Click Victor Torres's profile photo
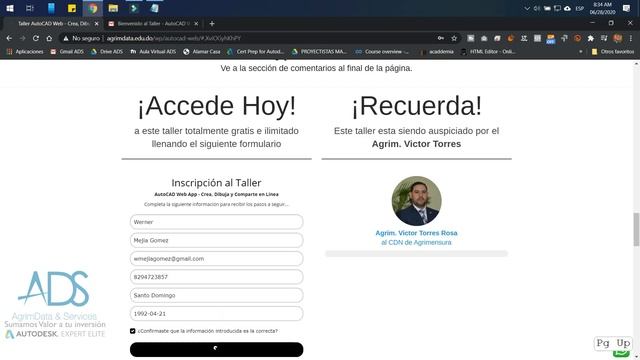The width and height of the screenshot is (640, 360). [416, 201]
